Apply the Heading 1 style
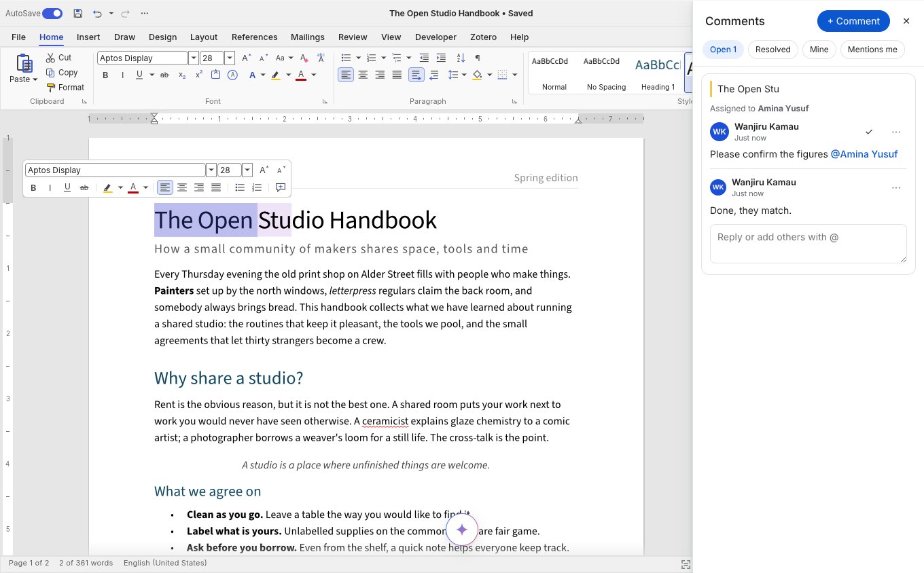This screenshot has width=924, height=573. click(x=658, y=73)
